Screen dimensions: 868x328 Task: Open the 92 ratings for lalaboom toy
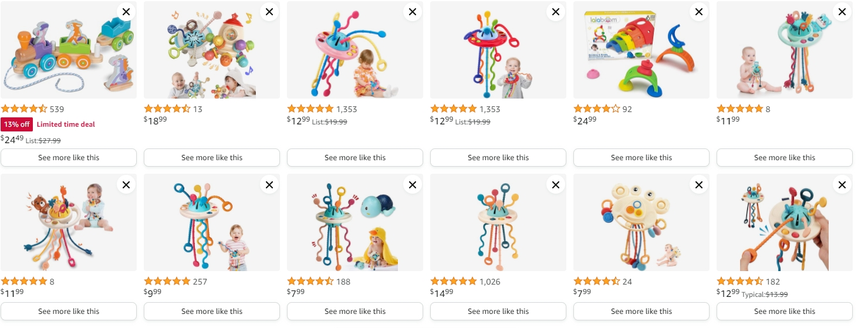(627, 109)
